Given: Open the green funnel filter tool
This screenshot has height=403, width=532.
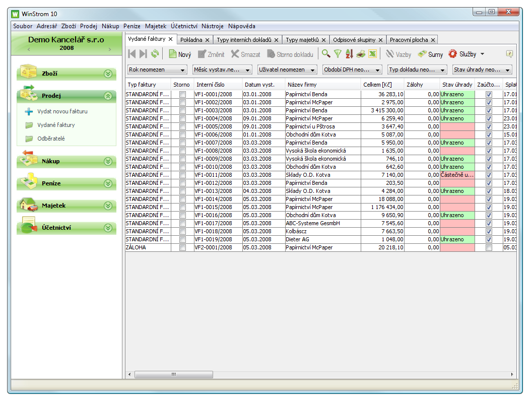Looking at the screenshot, I should click(x=338, y=53).
